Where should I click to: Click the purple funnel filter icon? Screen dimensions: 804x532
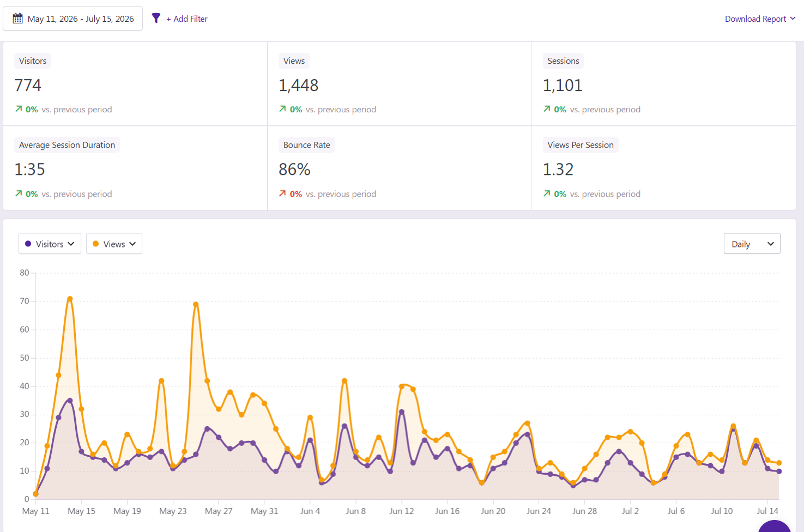point(156,18)
